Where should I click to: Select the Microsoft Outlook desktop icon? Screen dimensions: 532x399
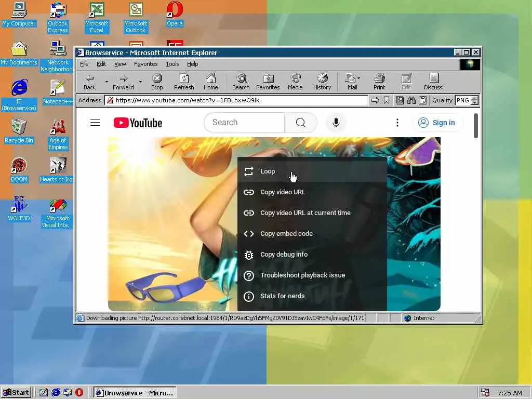click(x=136, y=18)
